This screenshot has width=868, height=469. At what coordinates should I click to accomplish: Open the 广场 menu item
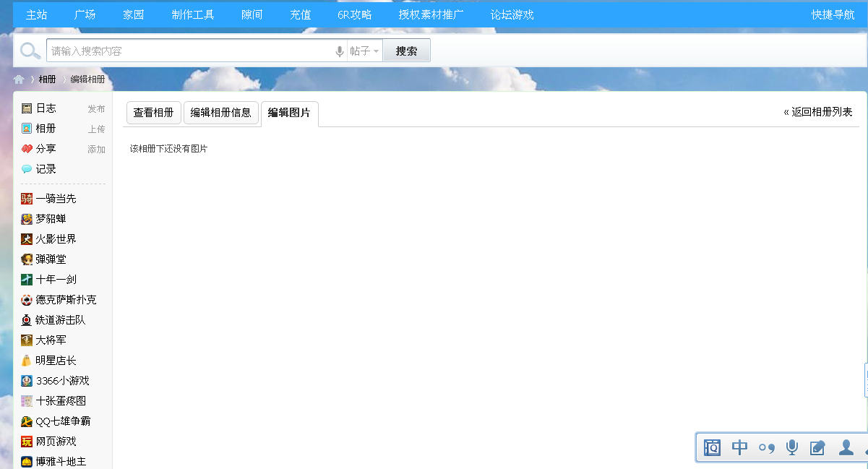point(85,14)
